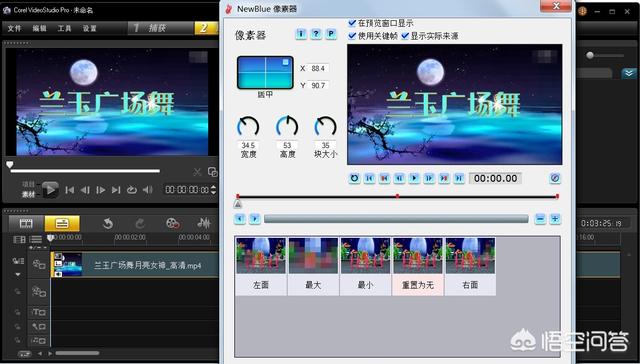The image size is (640, 364).
Task: Select the '右面' preset thumbnail
Action: (470, 266)
